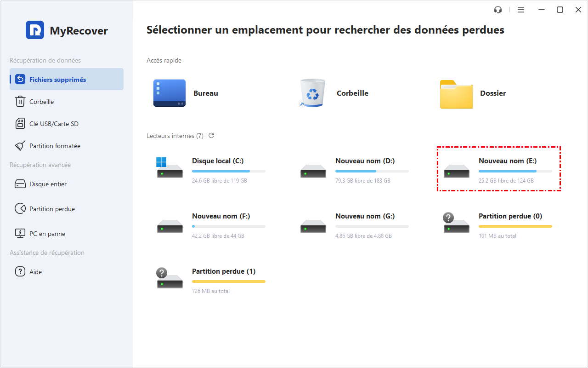Refresh the internal drives list
The height and width of the screenshot is (368, 588).
pyautogui.click(x=211, y=136)
